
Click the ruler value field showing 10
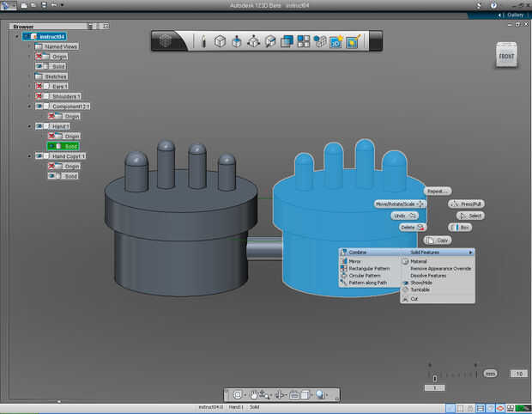coord(518,374)
